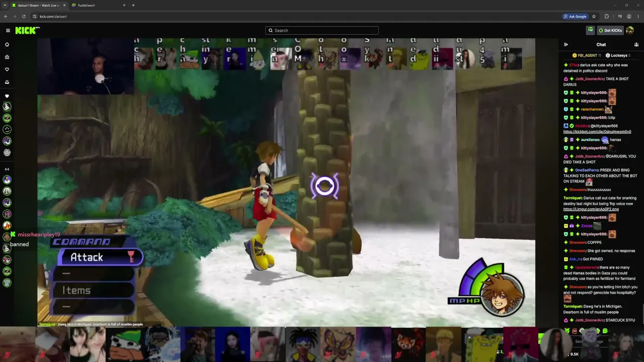
Task: Click aurelianas username in chat
Action: (x=590, y=140)
